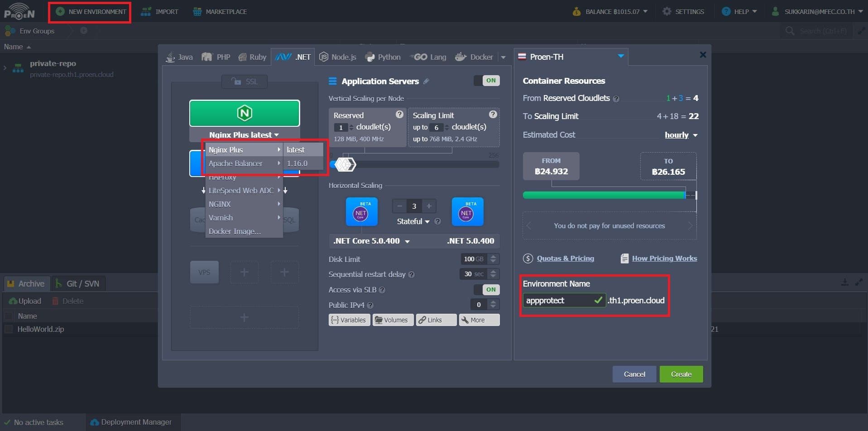Click the Import icon in toolbar

(146, 12)
